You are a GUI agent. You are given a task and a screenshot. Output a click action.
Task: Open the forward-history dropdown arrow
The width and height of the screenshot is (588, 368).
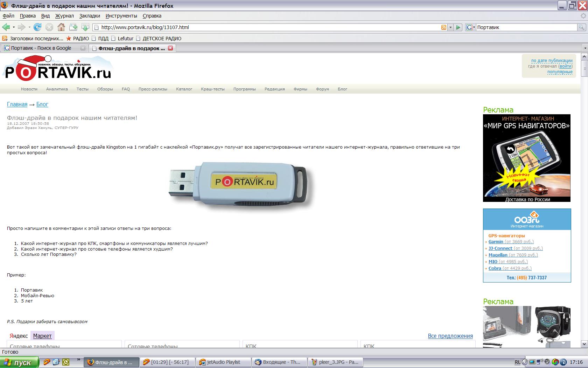(x=29, y=27)
